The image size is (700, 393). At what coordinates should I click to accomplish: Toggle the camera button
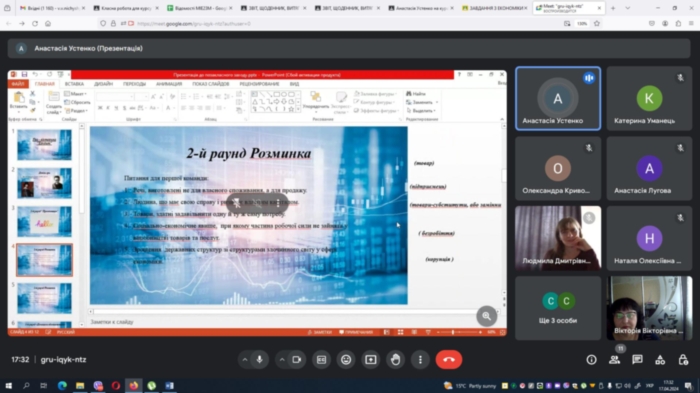coord(297,360)
